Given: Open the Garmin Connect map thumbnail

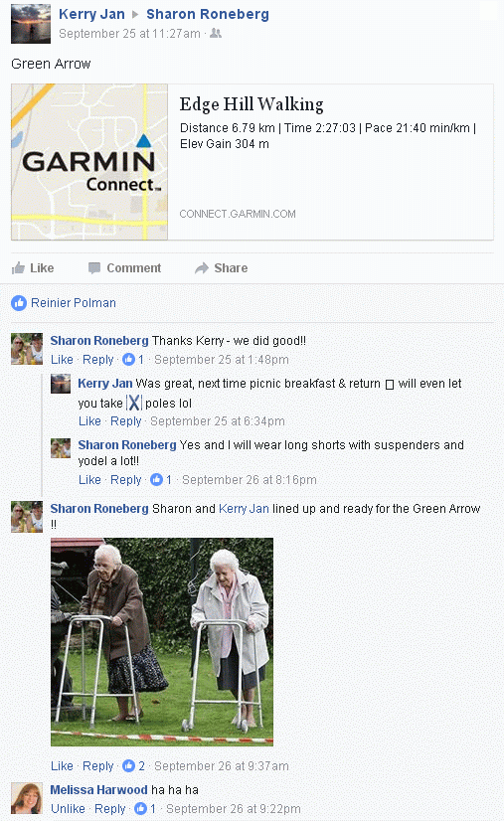Looking at the screenshot, I should pyautogui.click(x=89, y=162).
